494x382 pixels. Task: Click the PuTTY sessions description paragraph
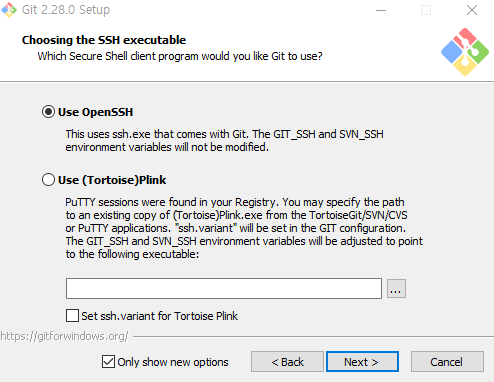tap(244, 228)
